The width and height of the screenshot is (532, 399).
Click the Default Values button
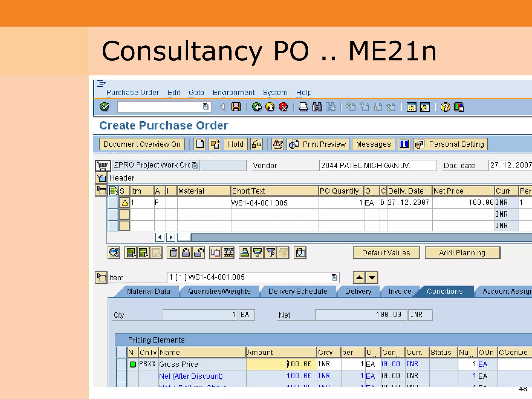point(386,252)
